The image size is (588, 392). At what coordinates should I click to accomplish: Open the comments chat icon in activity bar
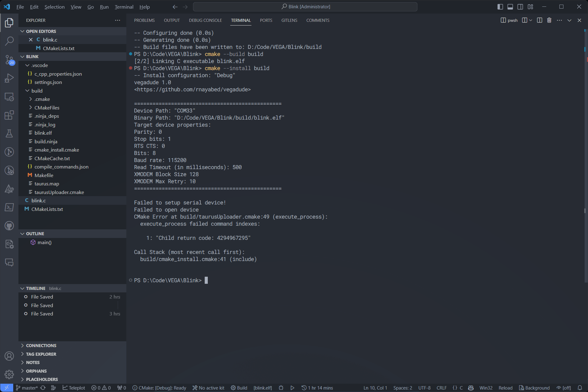[9, 263]
